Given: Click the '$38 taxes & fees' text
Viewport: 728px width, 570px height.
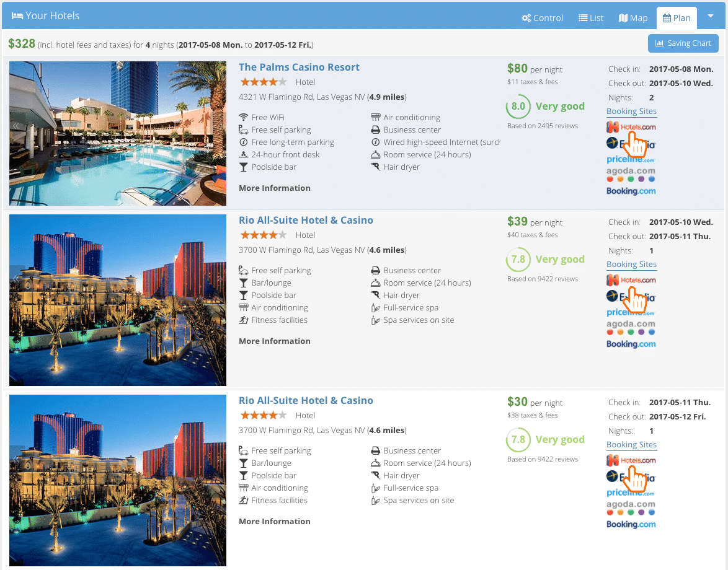Looking at the screenshot, I should click(533, 415).
